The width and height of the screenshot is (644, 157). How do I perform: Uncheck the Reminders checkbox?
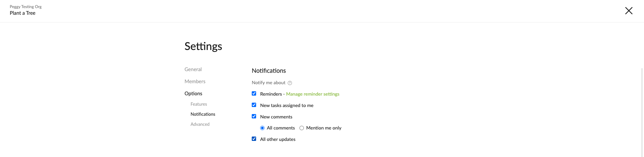pos(254,94)
